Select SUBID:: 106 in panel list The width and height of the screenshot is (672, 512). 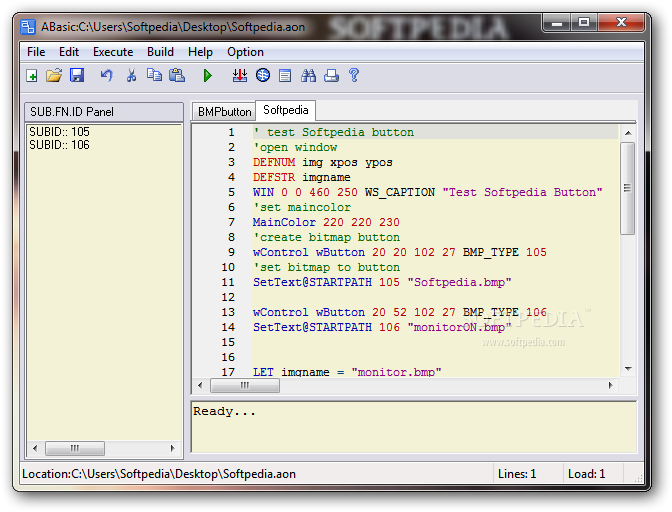(x=59, y=145)
